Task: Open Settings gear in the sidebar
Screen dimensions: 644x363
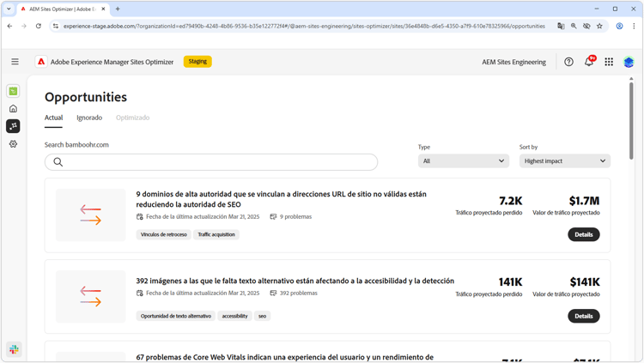Action: click(13, 143)
